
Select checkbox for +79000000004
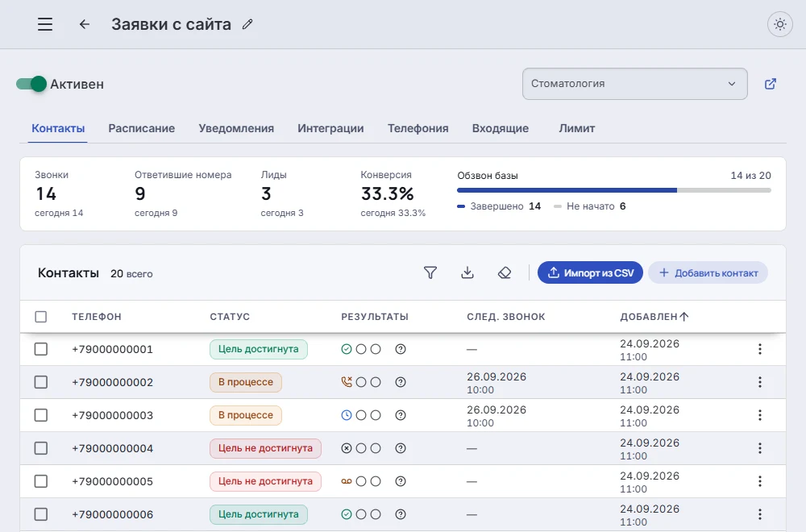click(40, 448)
